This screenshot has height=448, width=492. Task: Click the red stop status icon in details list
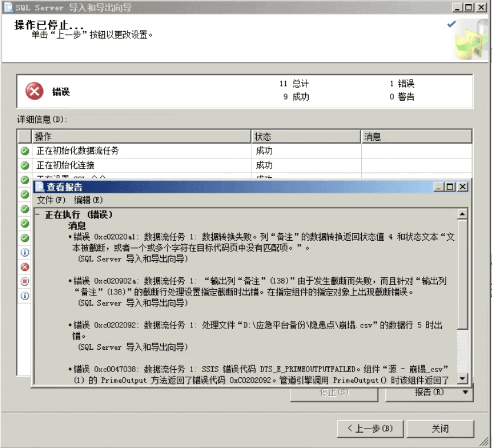click(25, 281)
